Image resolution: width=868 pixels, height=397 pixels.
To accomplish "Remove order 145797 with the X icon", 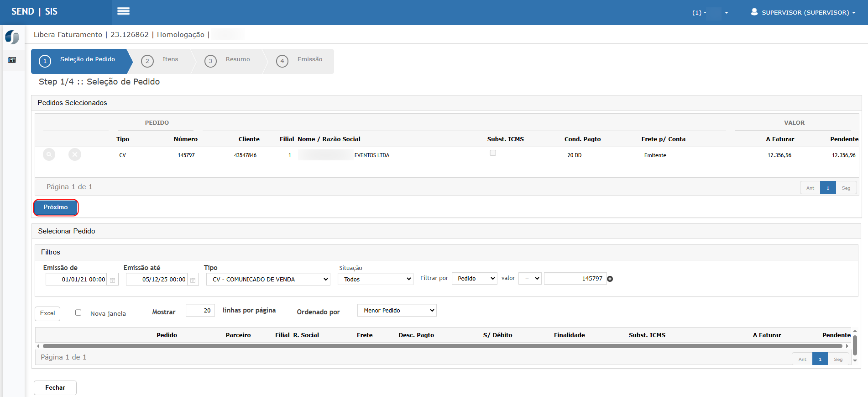I will click(75, 155).
